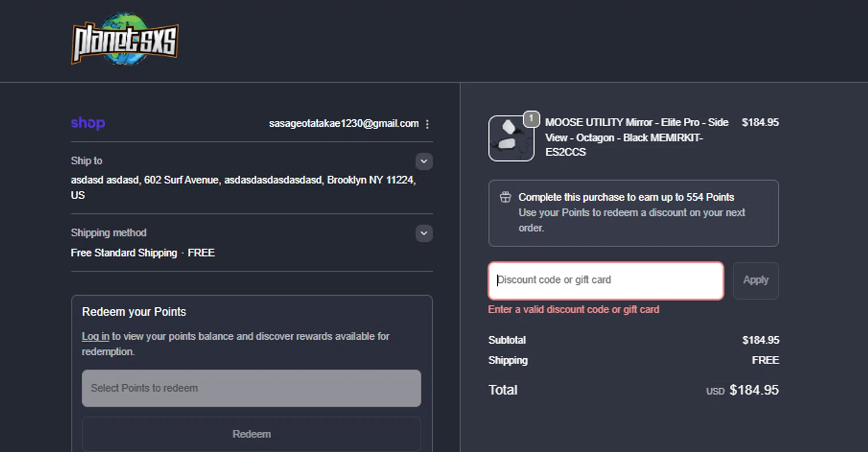This screenshot has width=868, height=452.
Task: Click the $184.95 product price
Action: (x=760, y=123)
